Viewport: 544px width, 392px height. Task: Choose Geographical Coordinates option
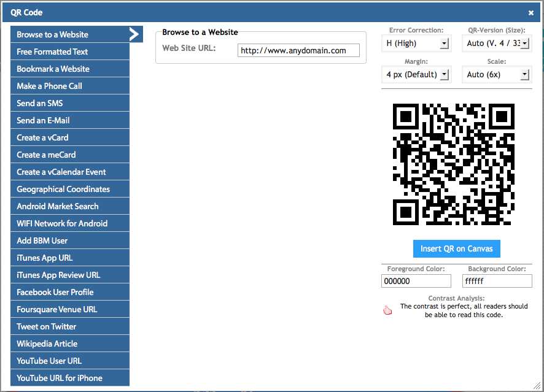click(70, 189)
